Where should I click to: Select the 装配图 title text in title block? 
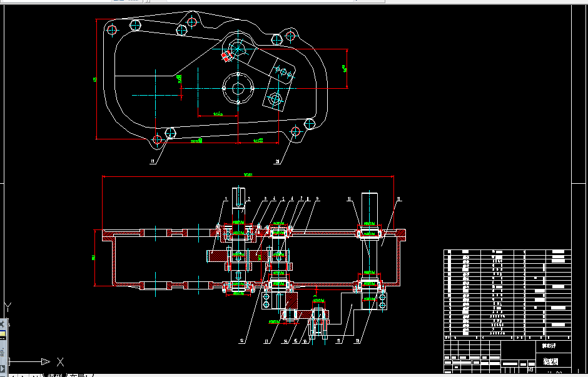pos(550,361)
